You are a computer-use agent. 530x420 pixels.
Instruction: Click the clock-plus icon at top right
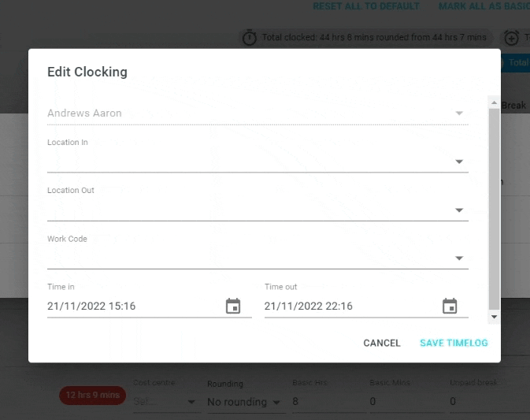pos(511,38)
